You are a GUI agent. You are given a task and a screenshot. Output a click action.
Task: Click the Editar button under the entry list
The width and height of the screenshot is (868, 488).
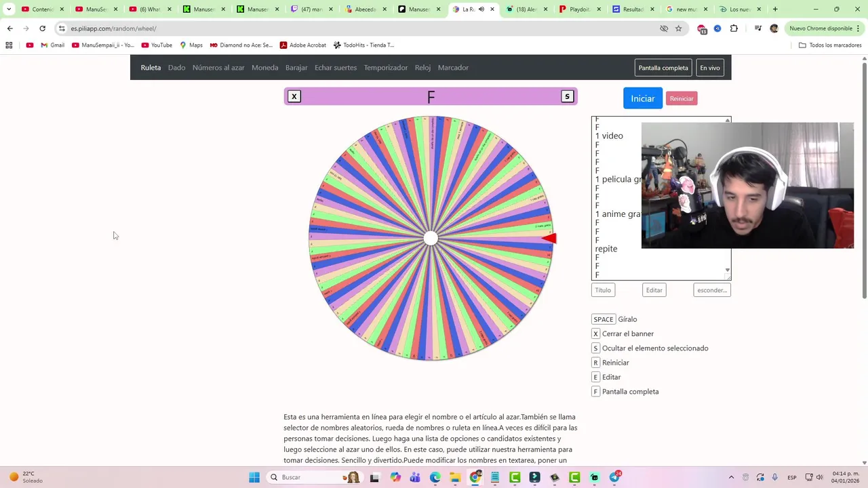(x=654, y=290)
